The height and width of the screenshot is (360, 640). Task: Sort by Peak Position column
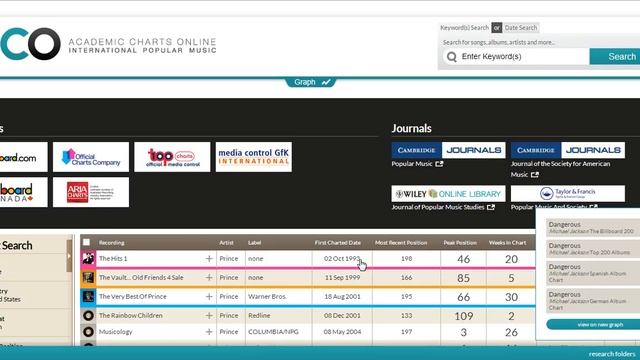(x=460, y=243)
